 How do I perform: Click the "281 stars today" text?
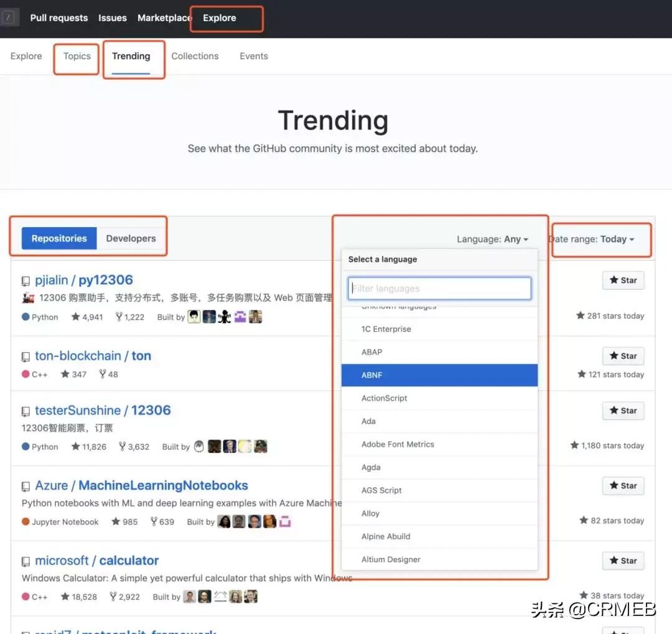click(610, 316)
